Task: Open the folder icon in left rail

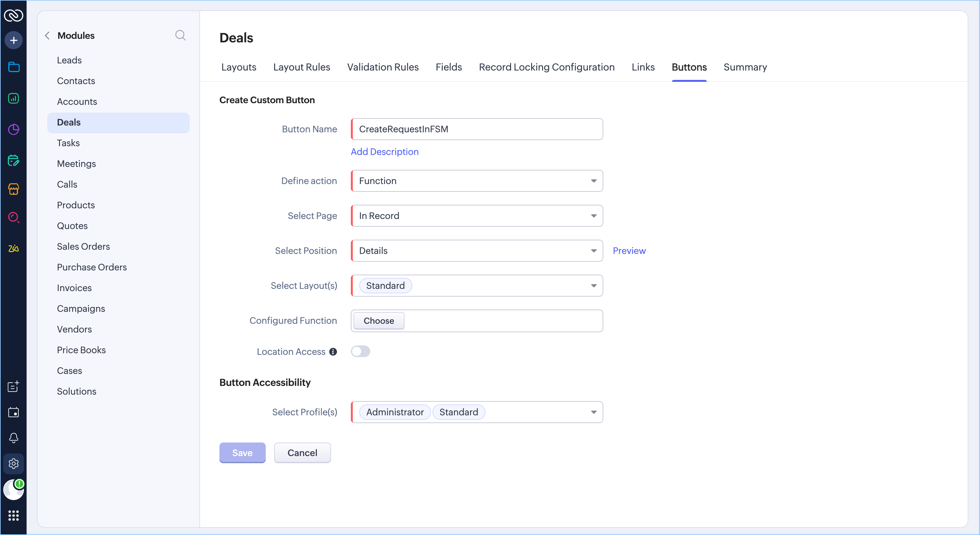Action: (14, 67)
